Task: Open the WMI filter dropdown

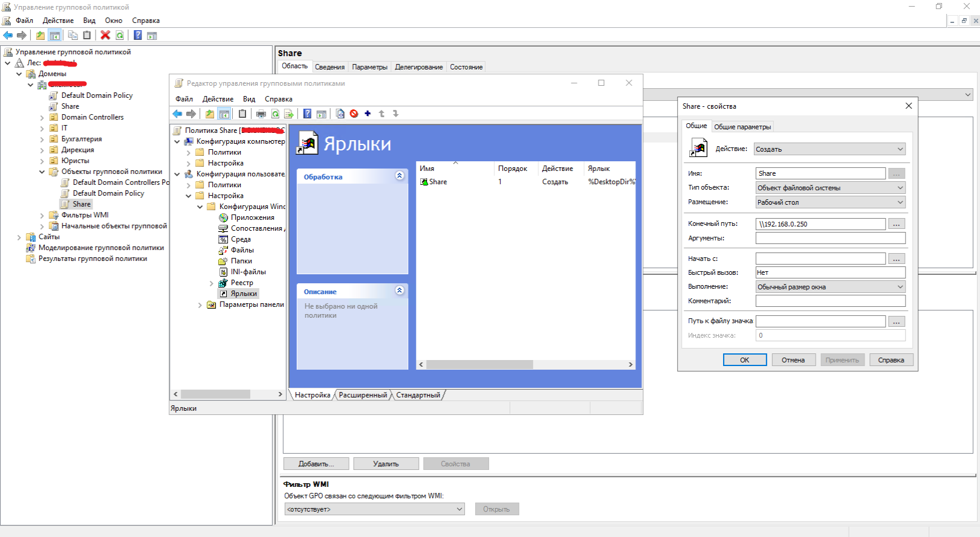Action: 374,509
